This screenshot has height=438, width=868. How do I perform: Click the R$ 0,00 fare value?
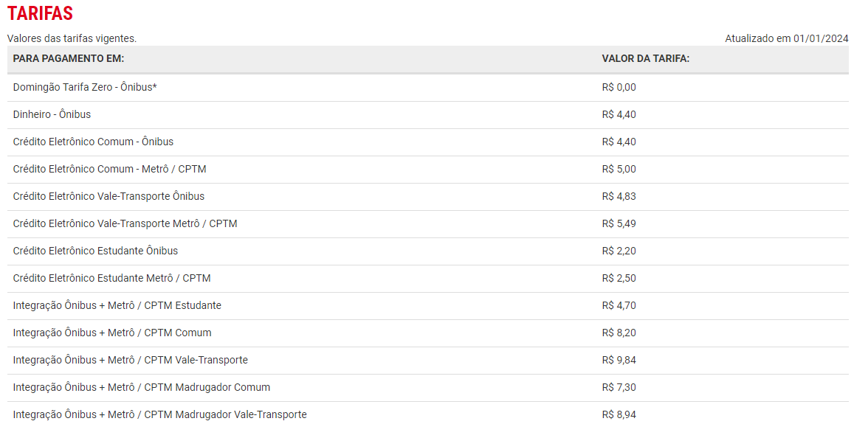(619, 87)
